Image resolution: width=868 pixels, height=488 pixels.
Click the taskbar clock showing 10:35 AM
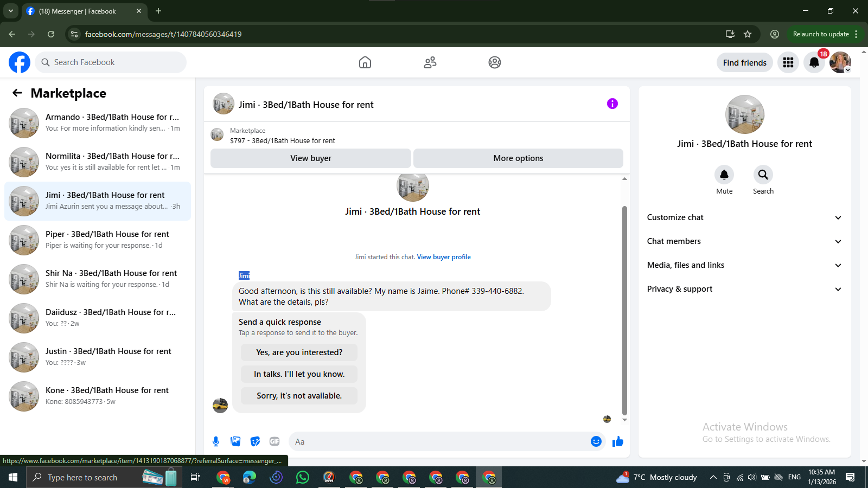pyautogui.click(x=822, y=477)
